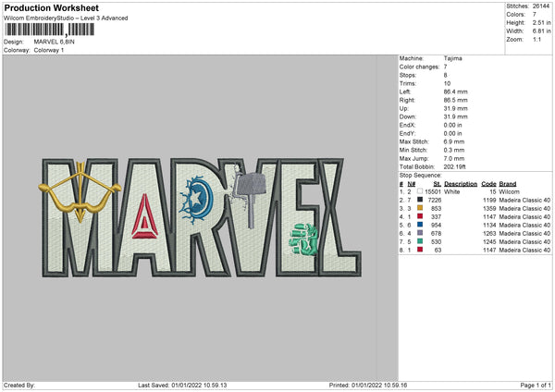Pick the white swatch in stop row 1
The image size is (555, 392).
coord(420,191)
